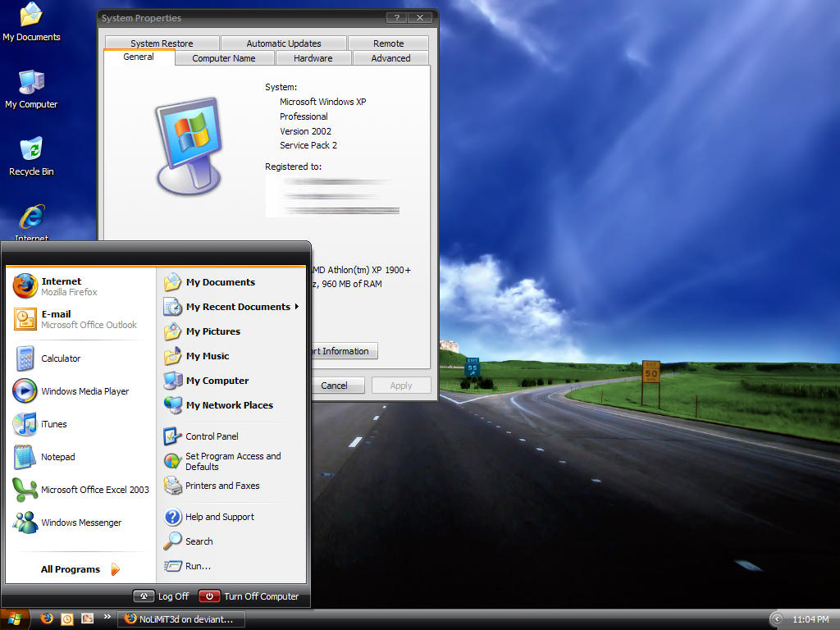Switch to NoLiMiT3d Firefox taskbar window
The image size is (840, 630).
point(181,619)
